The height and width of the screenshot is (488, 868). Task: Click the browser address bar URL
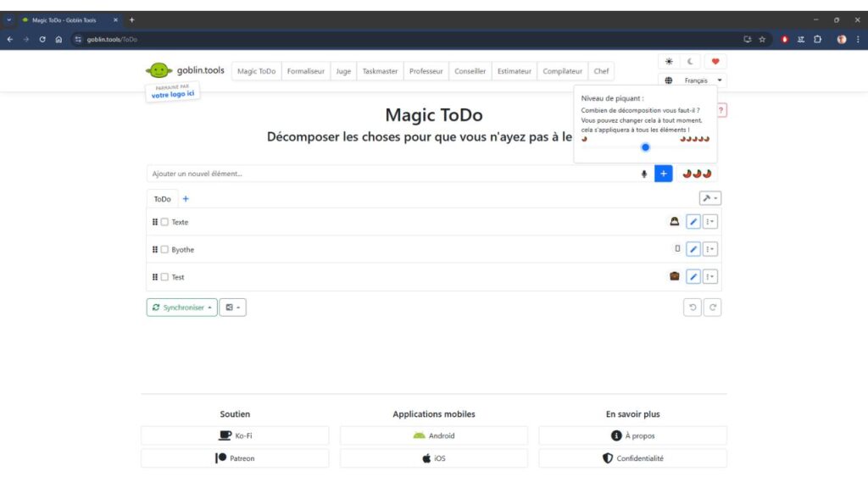point(112,39)
